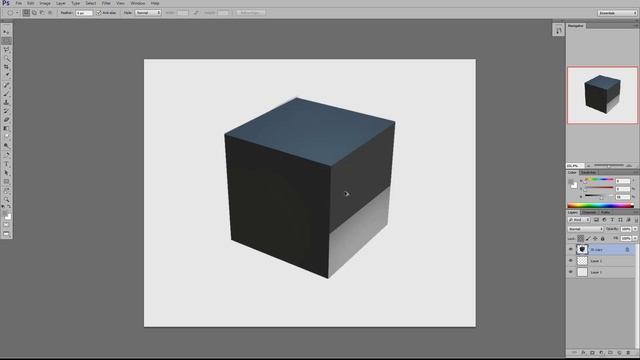Open the Fill slider arrow
Screen dimensions: 640x360
click(x=635, y=238)
